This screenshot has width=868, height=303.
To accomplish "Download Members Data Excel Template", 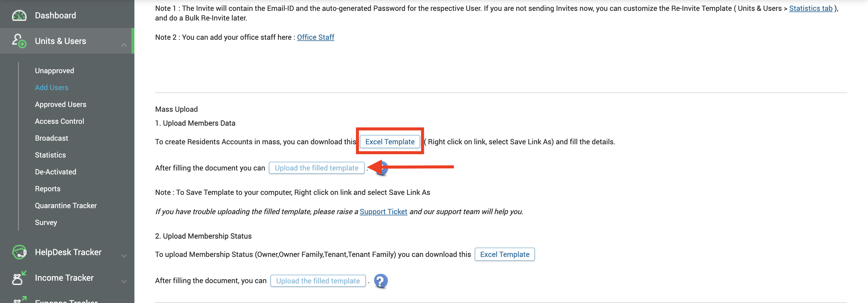I will (390, 142).
